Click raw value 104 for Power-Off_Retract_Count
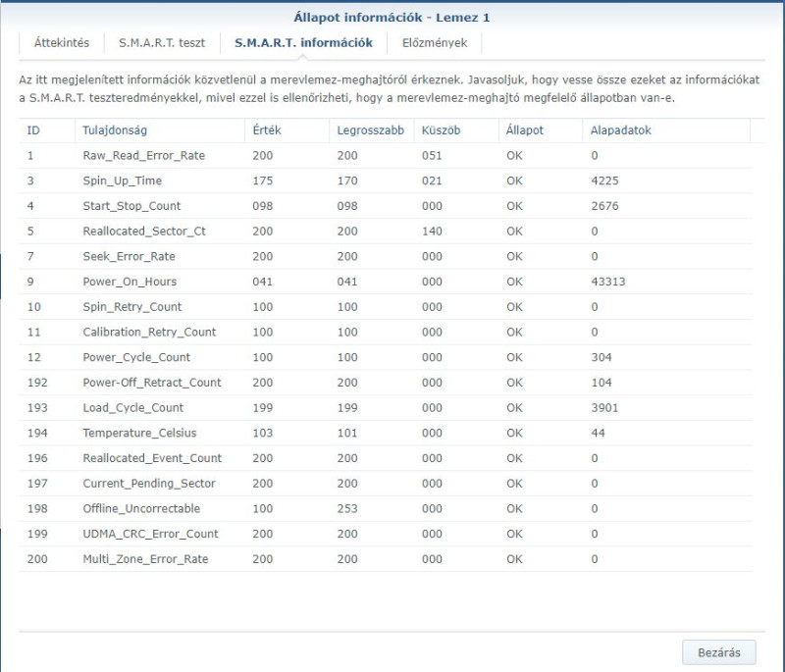 tap(602, 383)
